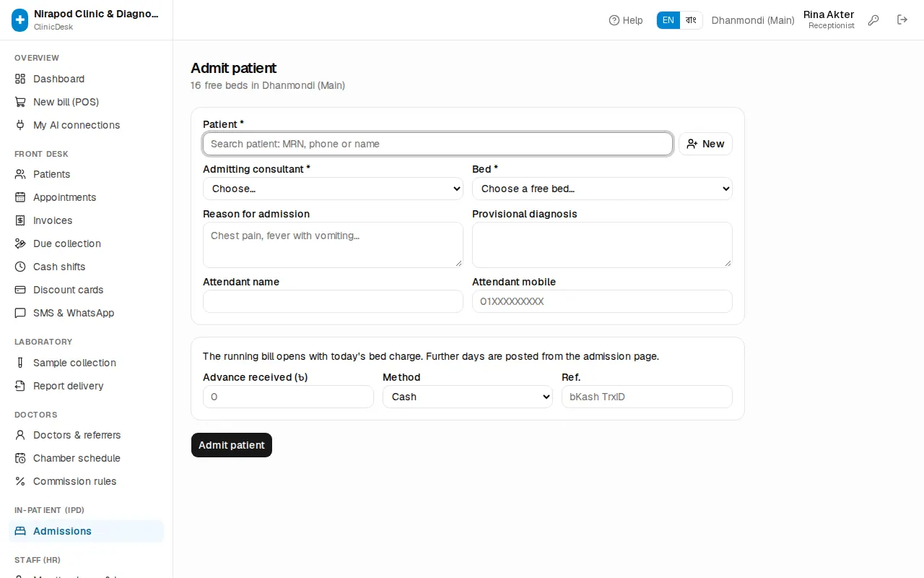
Task: Go to New bill (POS)
Action: pyautogui.click(x=87, y=102)
